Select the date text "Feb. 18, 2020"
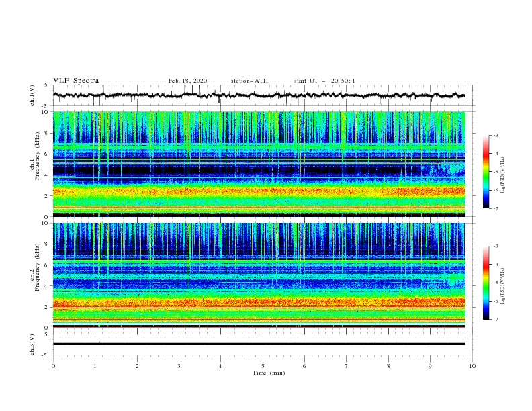This screenshot has height=411, width=532. click(187, 81)
